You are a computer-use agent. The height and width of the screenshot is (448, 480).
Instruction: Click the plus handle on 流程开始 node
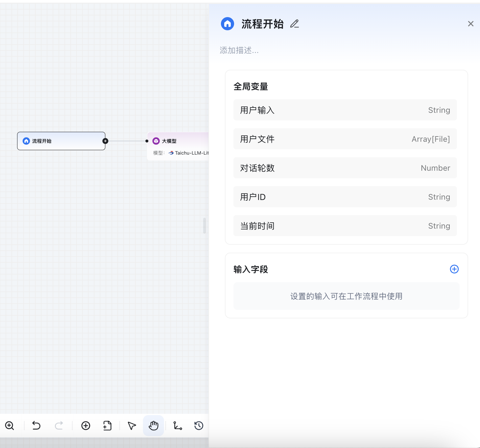(x=105, y=141)
